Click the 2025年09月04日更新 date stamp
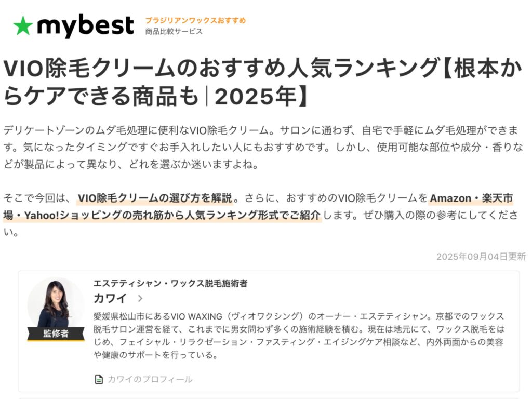Screen dimensions: 532x399 click(481, 257)
